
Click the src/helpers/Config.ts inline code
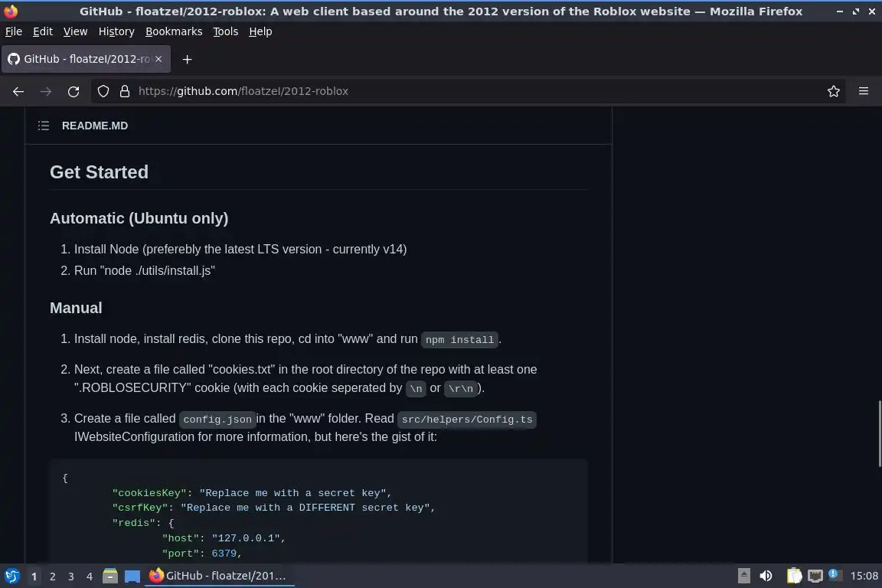467,420
